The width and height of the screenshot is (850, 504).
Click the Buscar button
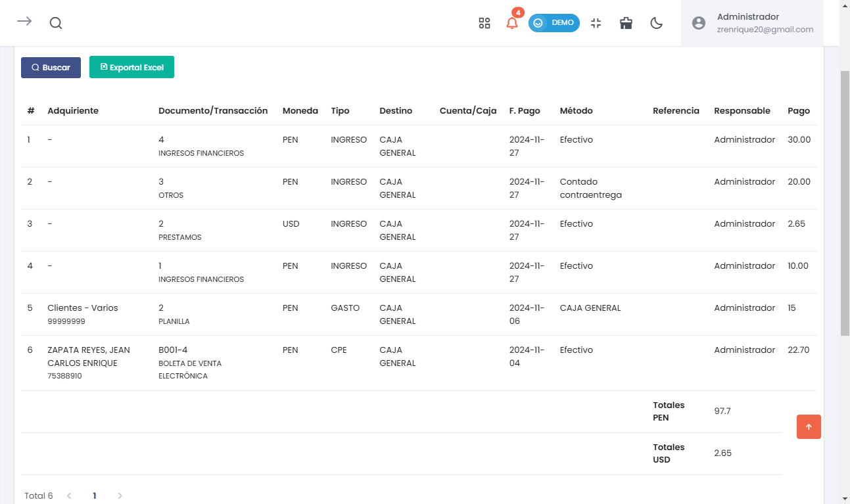coord(51,68)
